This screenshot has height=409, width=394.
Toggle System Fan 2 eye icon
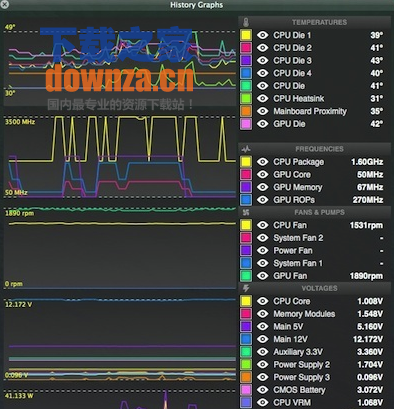pos(263,238)
